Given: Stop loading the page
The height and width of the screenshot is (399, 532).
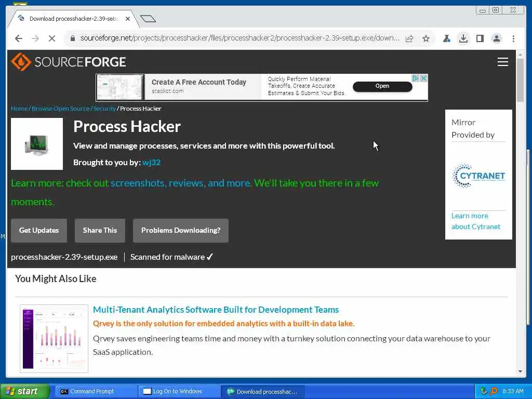Looking at the screenshot, I should (x=51, y=38).
